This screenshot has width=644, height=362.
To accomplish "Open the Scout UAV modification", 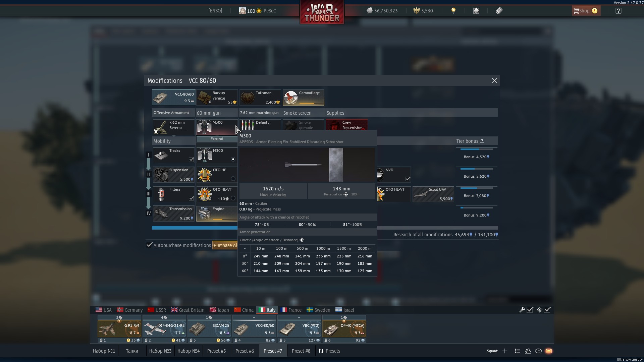I will (x=433, y=194).
